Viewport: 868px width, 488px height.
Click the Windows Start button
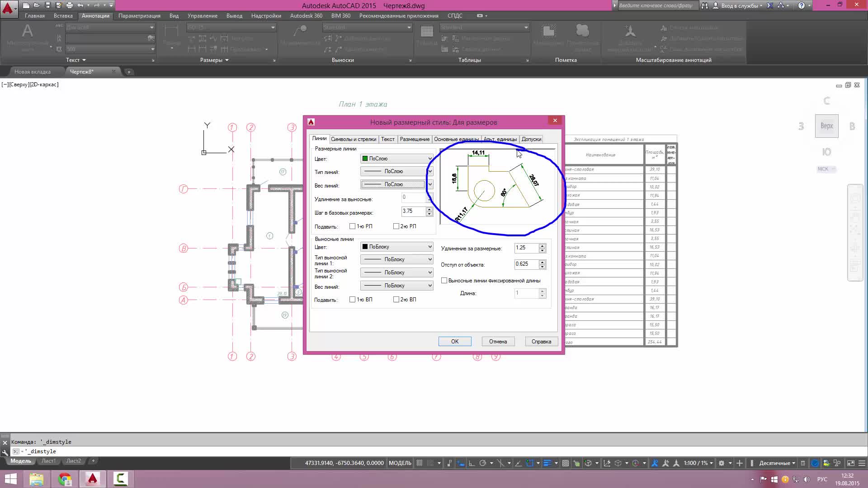coord(11,479)
